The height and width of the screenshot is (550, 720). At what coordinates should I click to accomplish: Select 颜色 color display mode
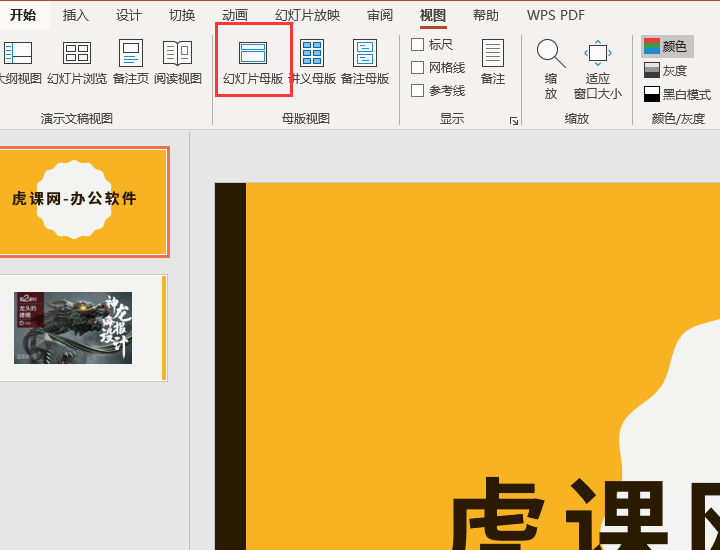tap(667, 46)
